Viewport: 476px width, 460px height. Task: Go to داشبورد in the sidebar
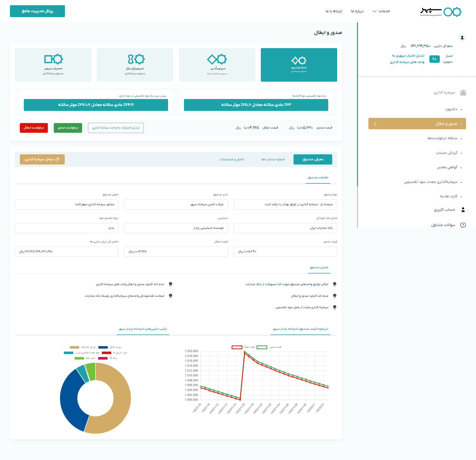point(451,109)
